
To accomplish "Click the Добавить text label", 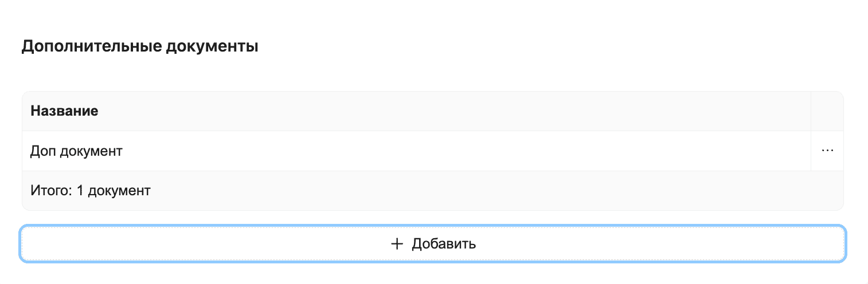I will [x=444, y=244].
